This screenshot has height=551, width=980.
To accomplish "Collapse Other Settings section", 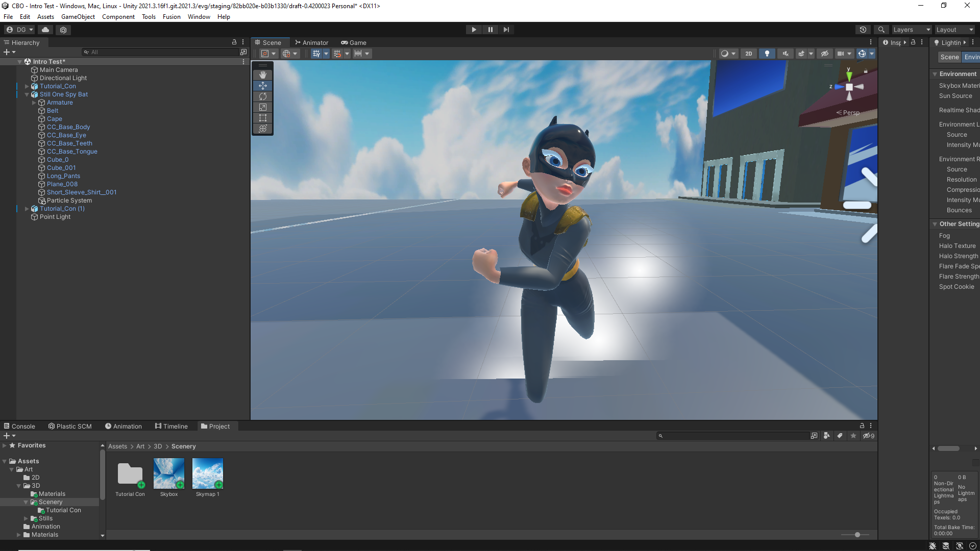I will click(935, 224).
